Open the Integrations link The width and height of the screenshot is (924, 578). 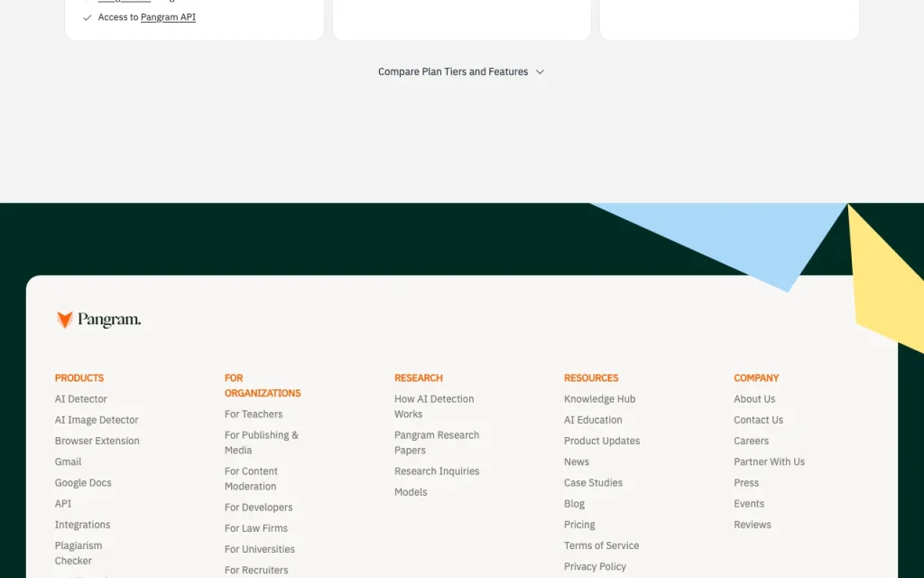pos(82,525)
